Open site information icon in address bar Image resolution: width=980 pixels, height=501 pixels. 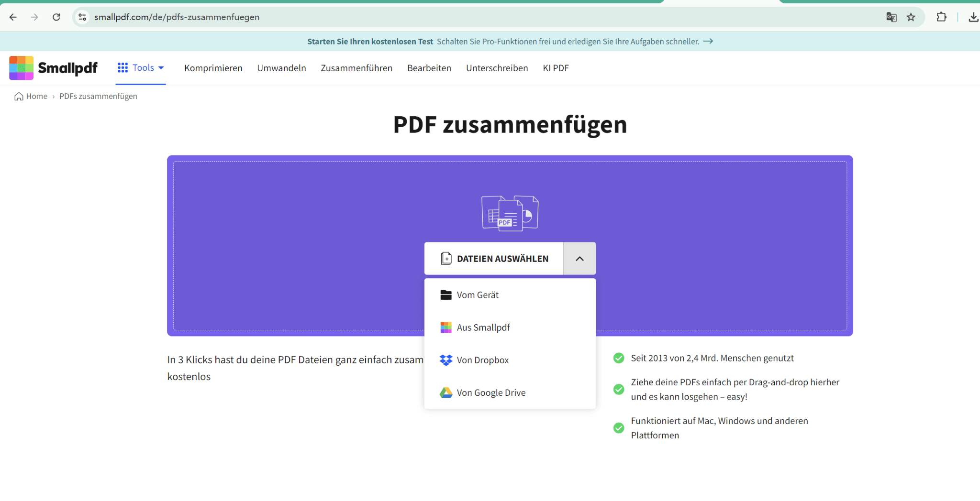[x=82, y=17]
